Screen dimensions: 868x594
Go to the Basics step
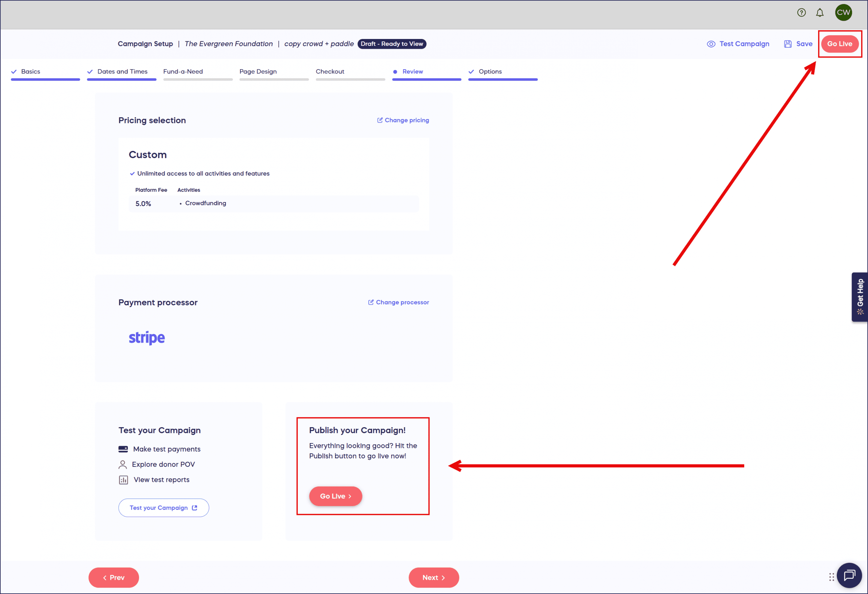click(x=31, y=72)
